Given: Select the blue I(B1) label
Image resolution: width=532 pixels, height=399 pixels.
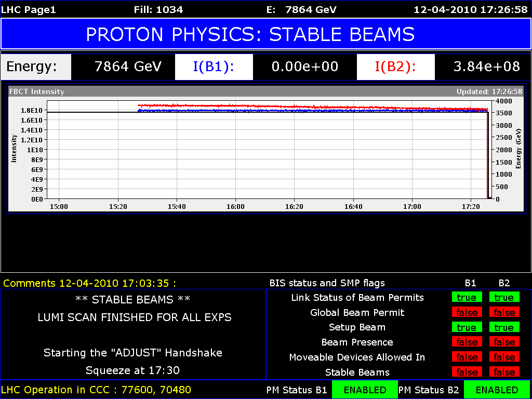Looking at the screenshot, I should (x=214, y=66).
